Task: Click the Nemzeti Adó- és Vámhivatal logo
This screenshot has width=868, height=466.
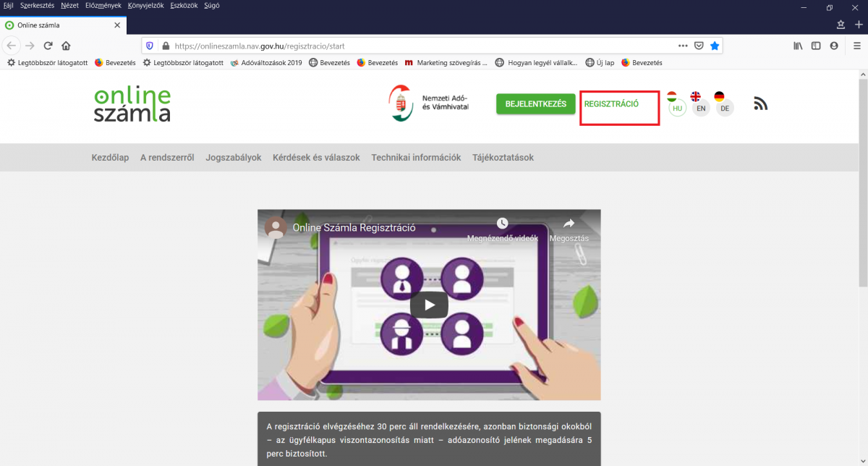Action: [x=429, y=103]
